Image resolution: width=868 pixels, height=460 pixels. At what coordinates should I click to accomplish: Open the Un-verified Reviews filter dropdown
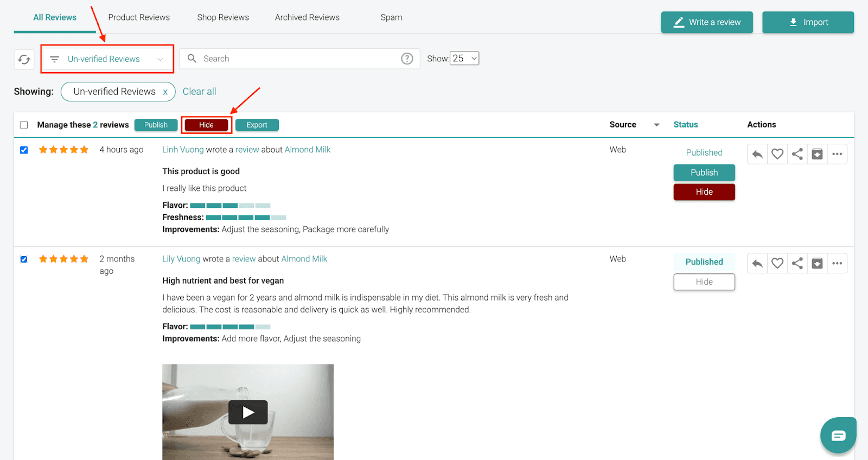click(107, 59)
